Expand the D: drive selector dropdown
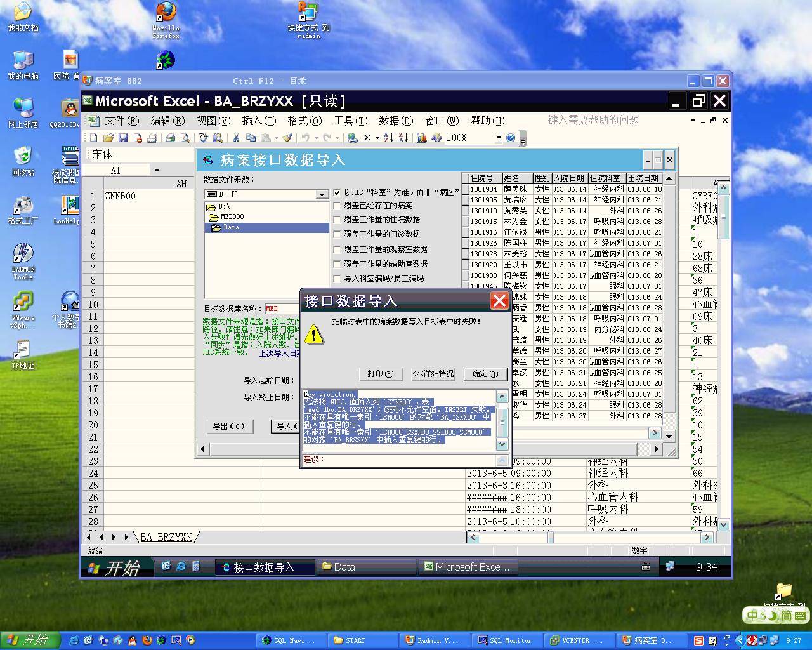This screenshot has height=650, width=812. click(322, 194)
